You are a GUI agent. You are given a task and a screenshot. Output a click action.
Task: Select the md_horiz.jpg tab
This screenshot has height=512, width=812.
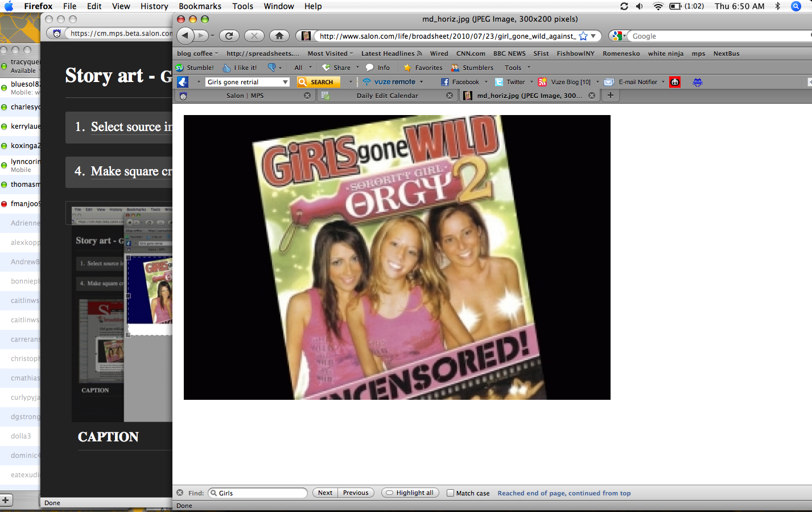(x=530, y=95)
